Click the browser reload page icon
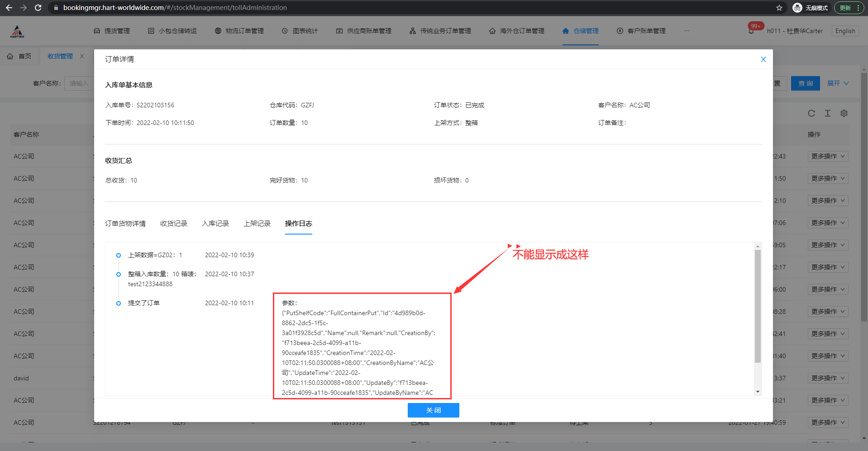The image size is (868, 451). click(x=38, y=8)
